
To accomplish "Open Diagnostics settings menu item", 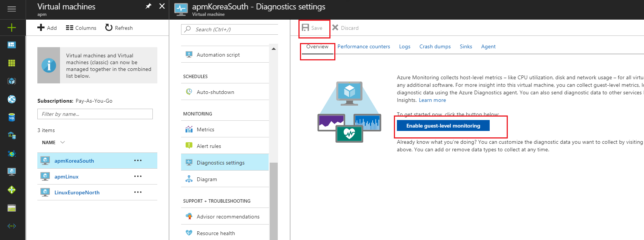I will (225, 163).
